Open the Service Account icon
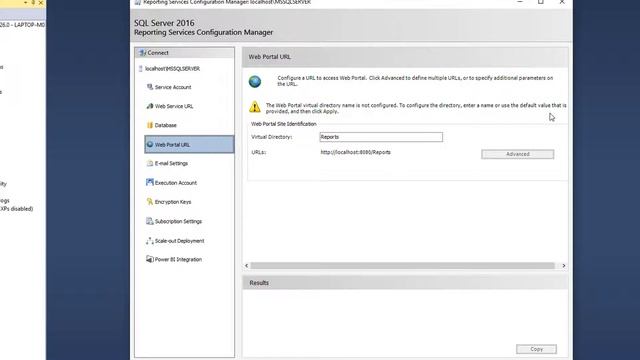Screen dimensions: 640x360 150,87
